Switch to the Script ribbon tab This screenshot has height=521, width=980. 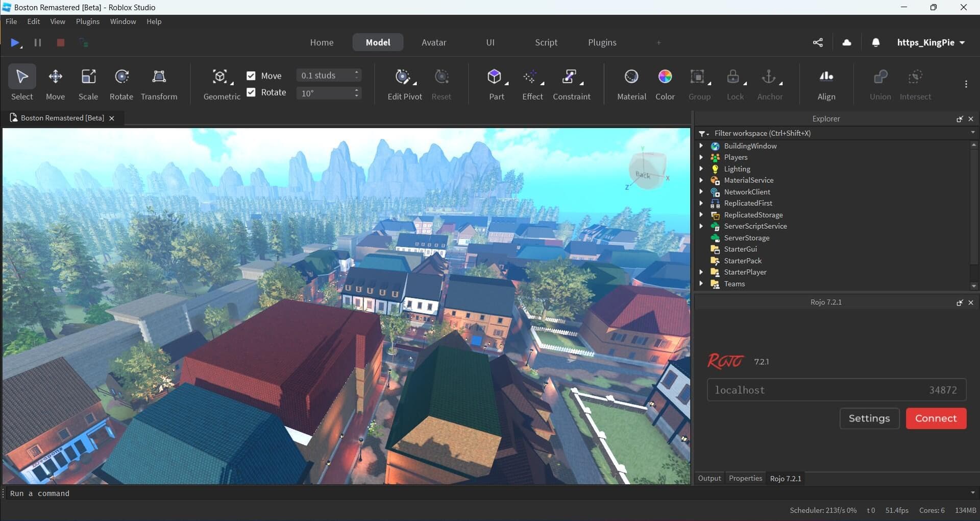546,42
